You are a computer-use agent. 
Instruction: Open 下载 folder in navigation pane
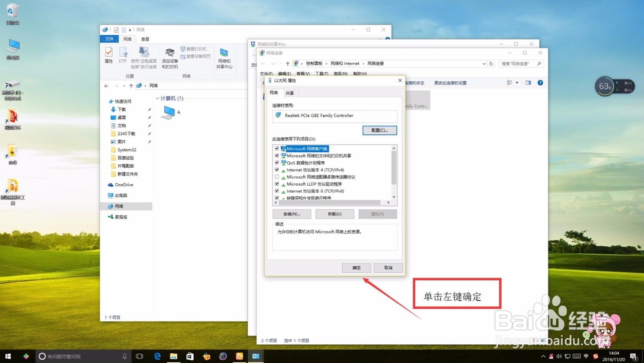point(118,110)
